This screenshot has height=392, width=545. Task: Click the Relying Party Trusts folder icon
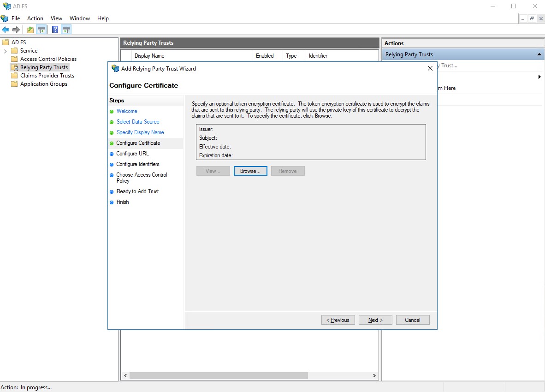13,67
